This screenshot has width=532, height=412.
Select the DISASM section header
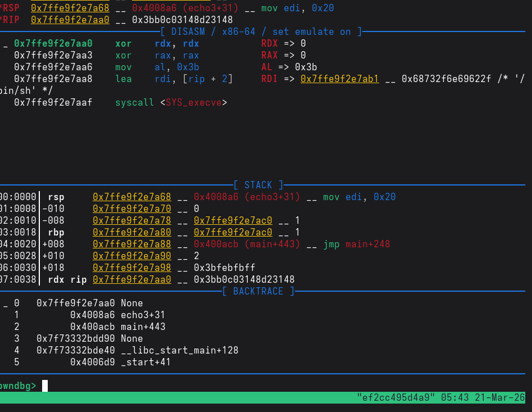261,31
